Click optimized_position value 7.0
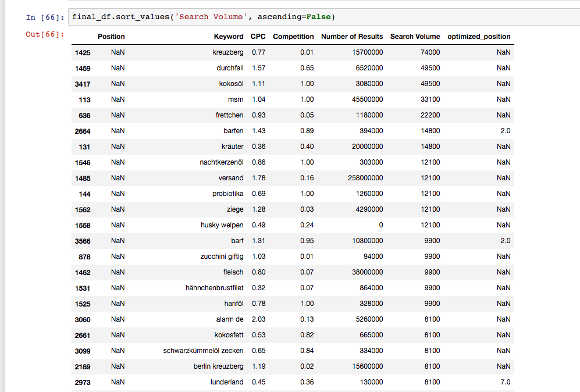Image resolution: width=580 pixels, height=392 pixels. coord(506,382)
